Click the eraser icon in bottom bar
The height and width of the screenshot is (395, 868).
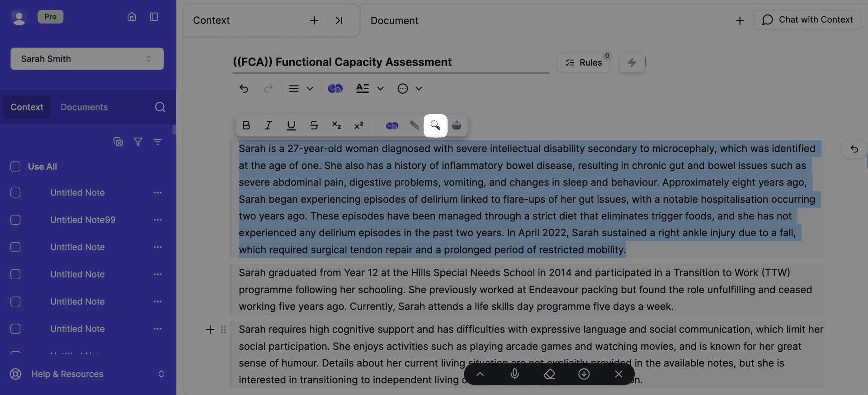pyautogui.click(x=549, y=374)
